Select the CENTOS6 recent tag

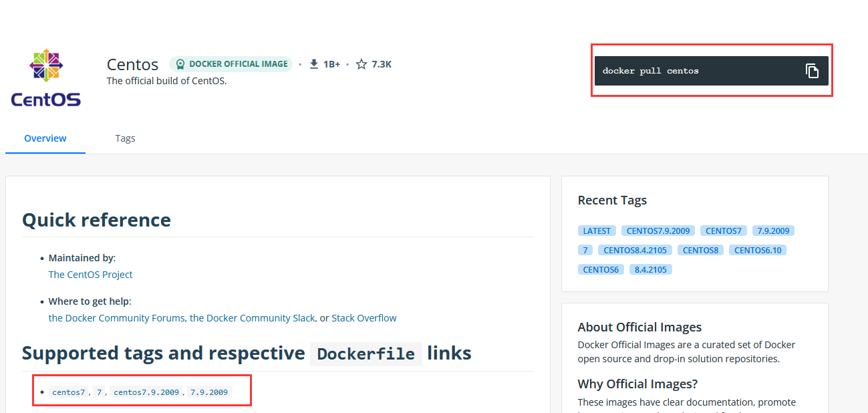601,269
